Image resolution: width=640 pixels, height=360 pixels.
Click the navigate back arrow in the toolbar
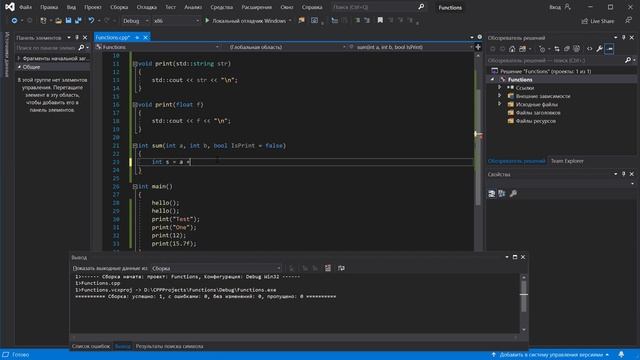[x=14, y=20]
